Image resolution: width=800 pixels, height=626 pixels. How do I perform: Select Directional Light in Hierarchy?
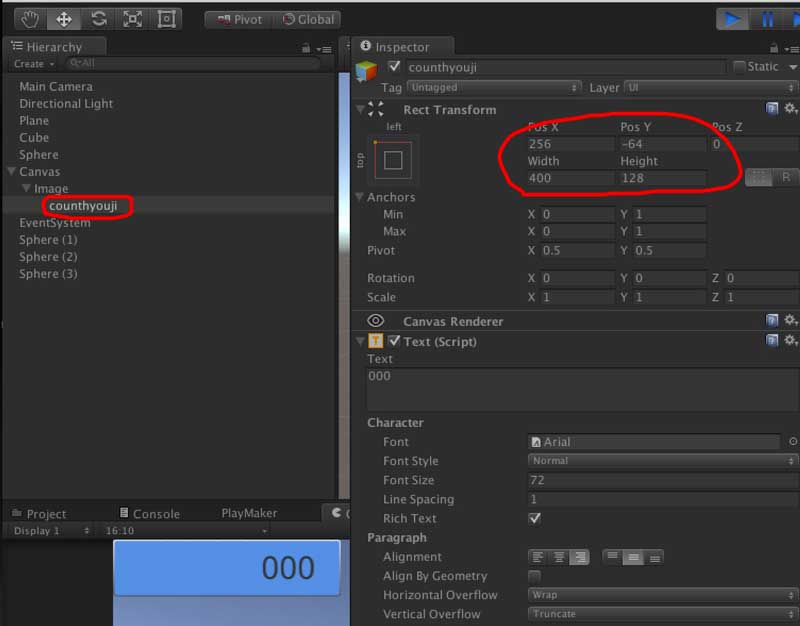pyautogui.click(x=66, y=104)
